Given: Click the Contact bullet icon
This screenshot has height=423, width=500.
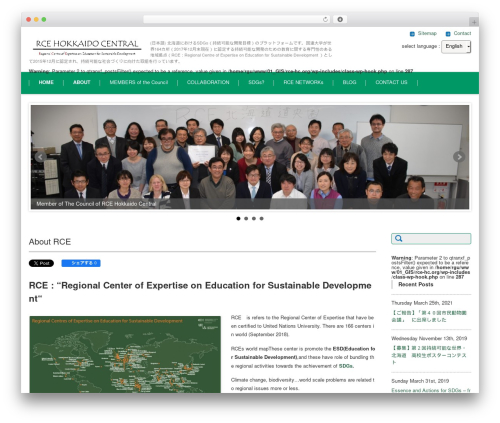Looking at the screenshot, I should [x=448, y=34].
